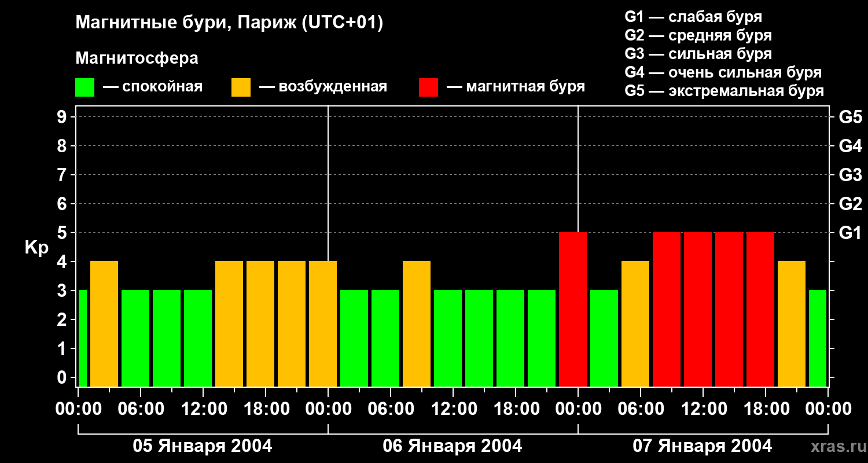Screen dimensions: 868x463
Task: Click '00:00' label between 05 and 06 Января
Action: coord(328,409)
